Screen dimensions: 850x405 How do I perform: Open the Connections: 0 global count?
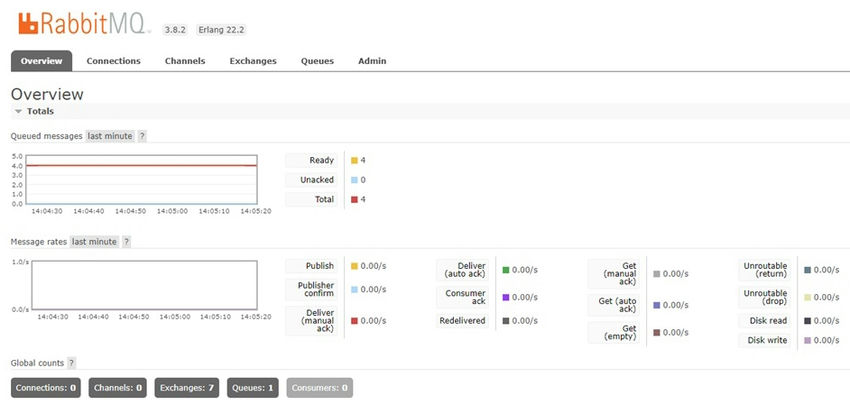click(46, 388)
